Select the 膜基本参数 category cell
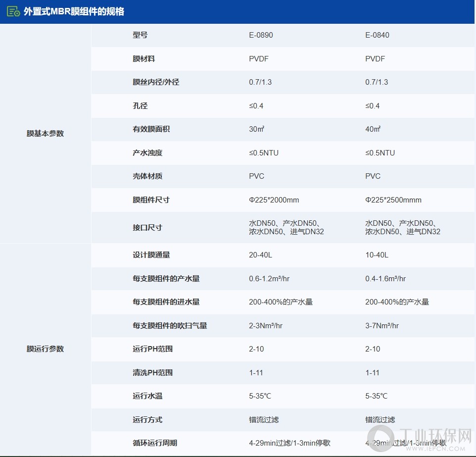The height and width of the screenshot is (457, 476). [45, 133]
